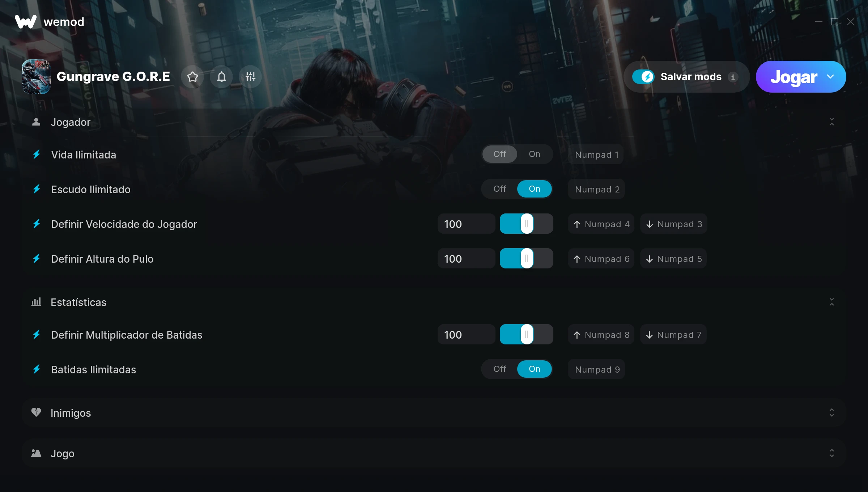The height and width of the screenshot is (492, 868).
Task: Click the WeMod logo
Action: [x=26, y=22]
